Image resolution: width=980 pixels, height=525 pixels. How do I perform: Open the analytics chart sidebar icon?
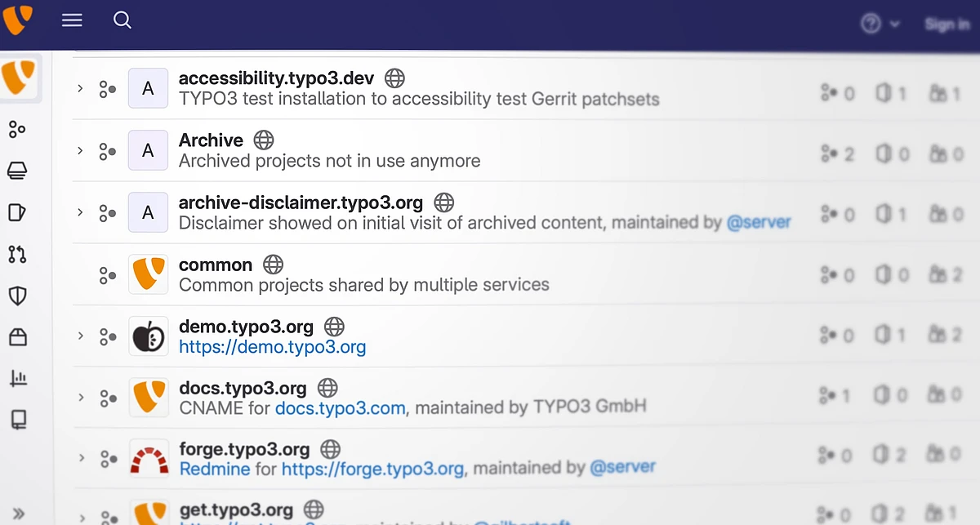(x=17, y=378)
